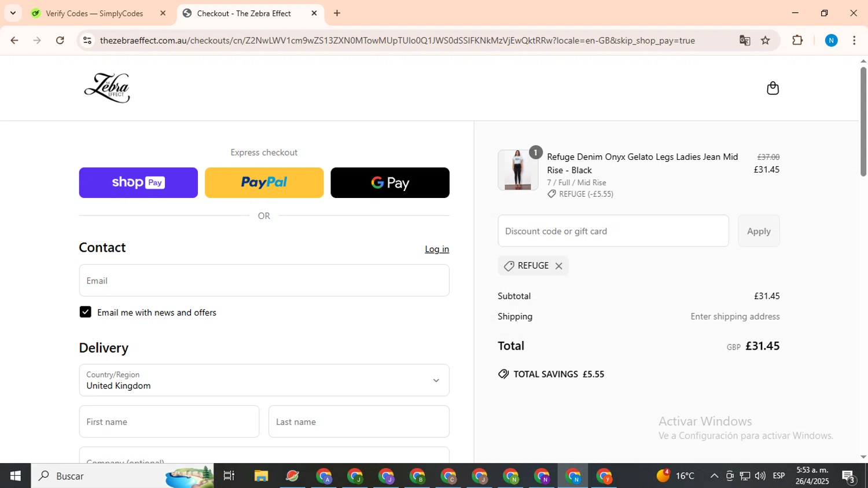The height and width of the screenshot is (488, 868).
Task: Open the volume speaker tray icon
Action: pyautogui.click(x=760, y=476)
